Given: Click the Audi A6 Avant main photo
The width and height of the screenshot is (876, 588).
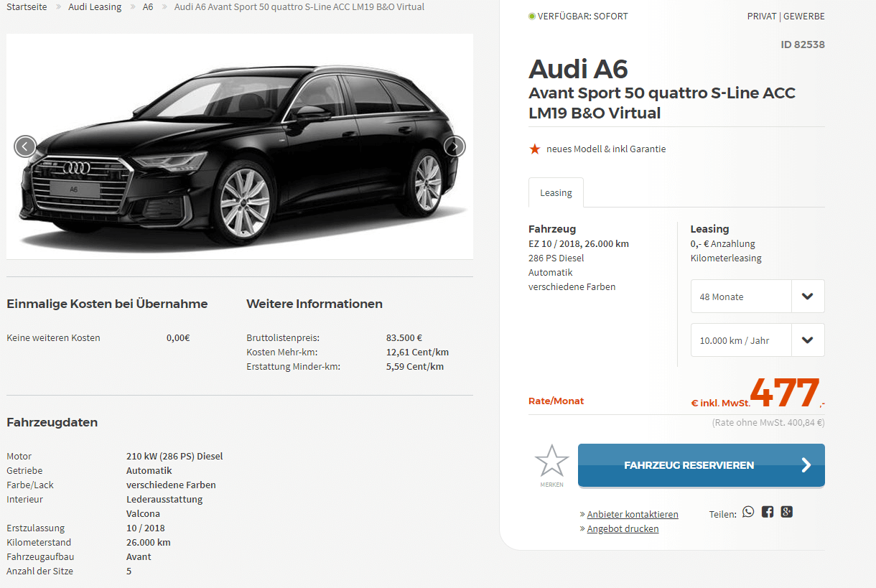Looking at the screenshot, I should pyautogui.click(x=240, y=146).
